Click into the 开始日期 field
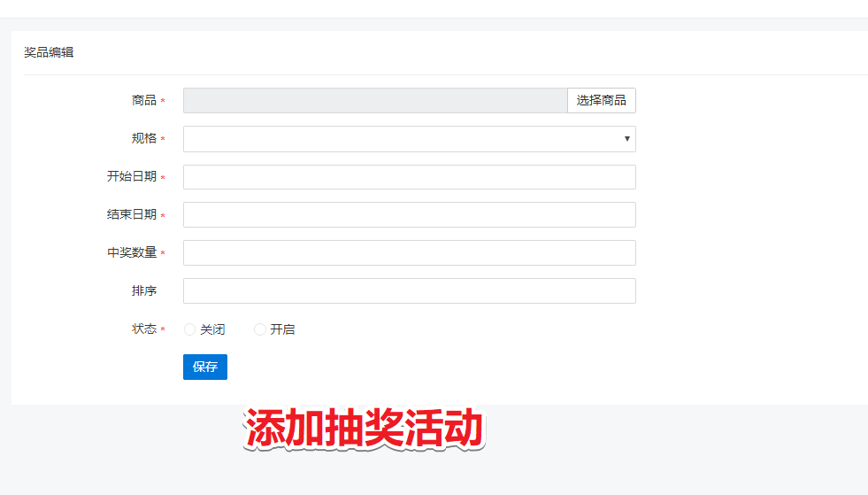Screen dimensions: 868x495 point(409,177)
